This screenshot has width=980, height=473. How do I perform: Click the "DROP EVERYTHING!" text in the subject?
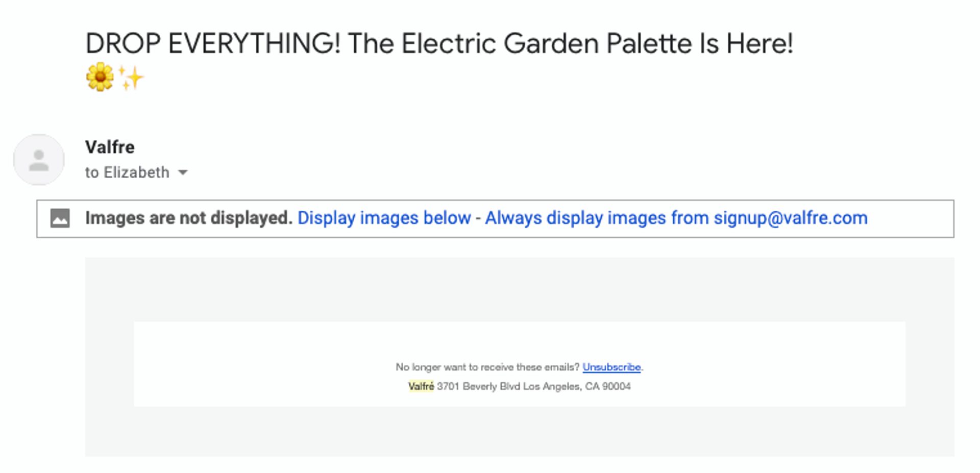pos(212,43)
